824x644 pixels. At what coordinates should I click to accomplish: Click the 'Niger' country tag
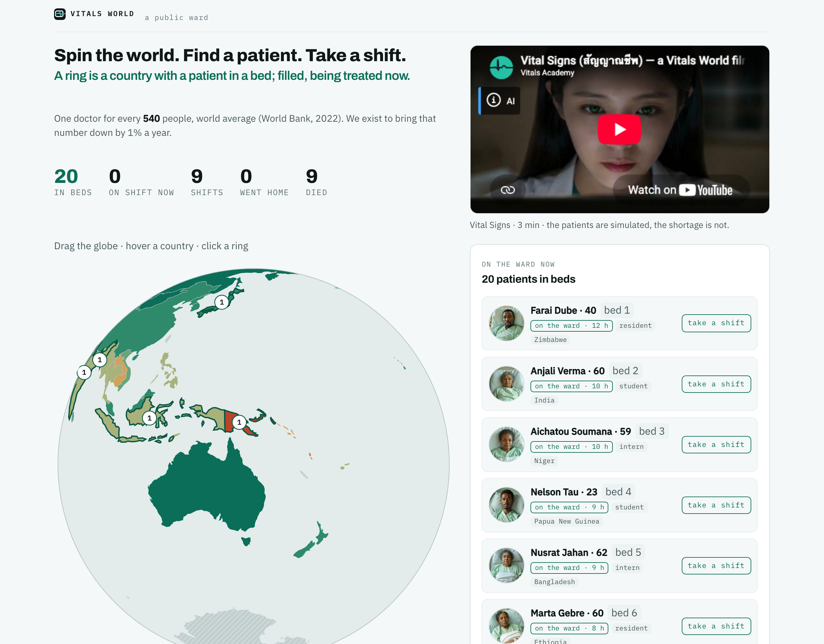coord(544,461)
